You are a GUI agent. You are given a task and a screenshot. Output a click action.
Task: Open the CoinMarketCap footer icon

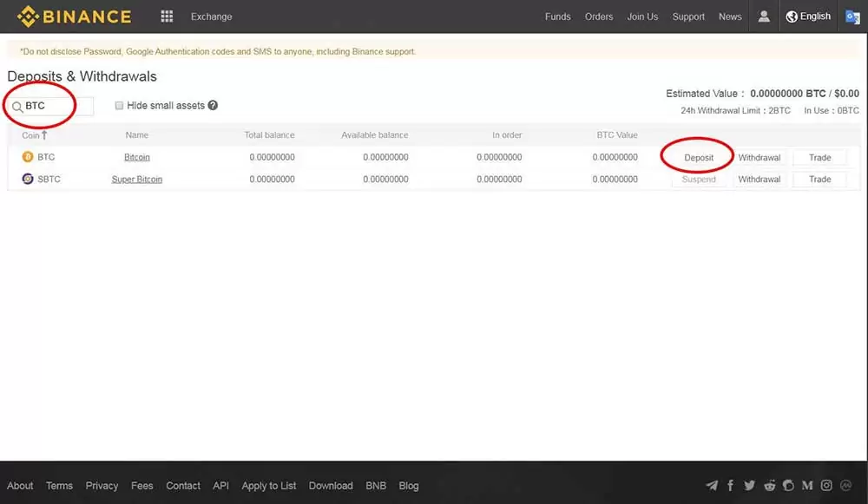(845, 486)
